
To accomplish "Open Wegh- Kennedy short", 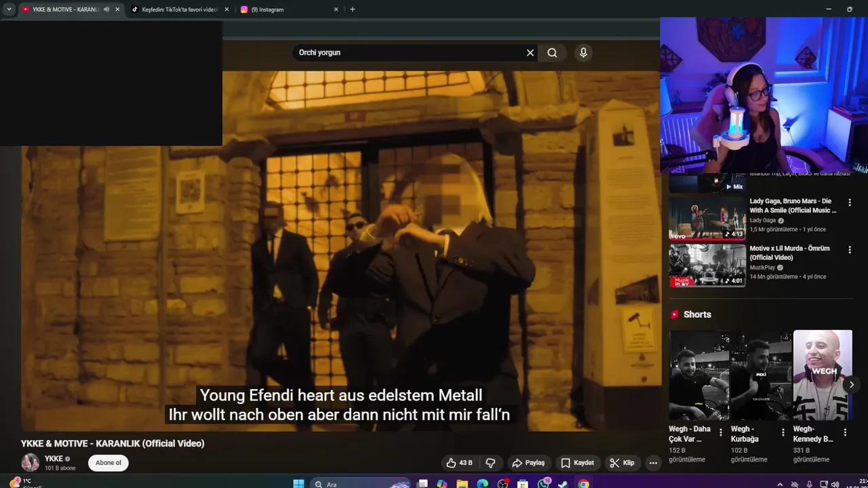I will (x=823, y=375).
